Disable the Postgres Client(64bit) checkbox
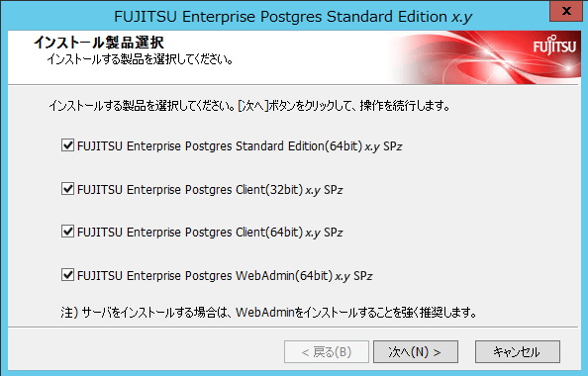Image resolution: width=588 pixels, height=376 pixels. pyautogui.click(x=67, y=232)
